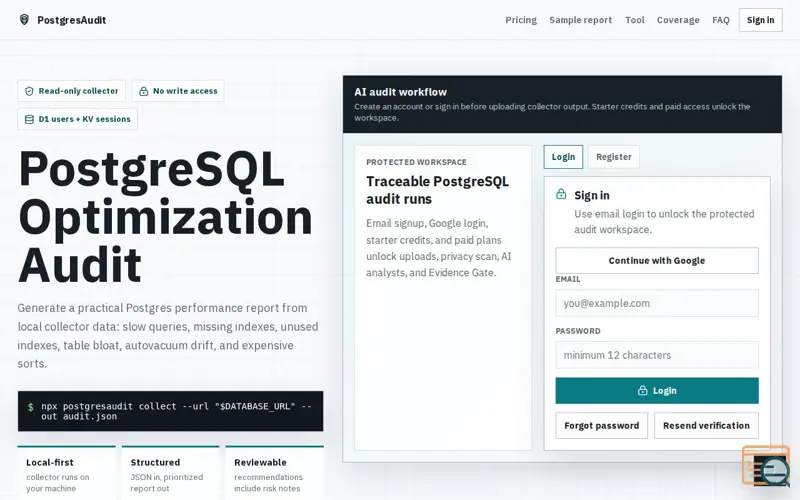Screen dimensions: 800x500
Task: Click the Structured card title
Action: point(155,463)
